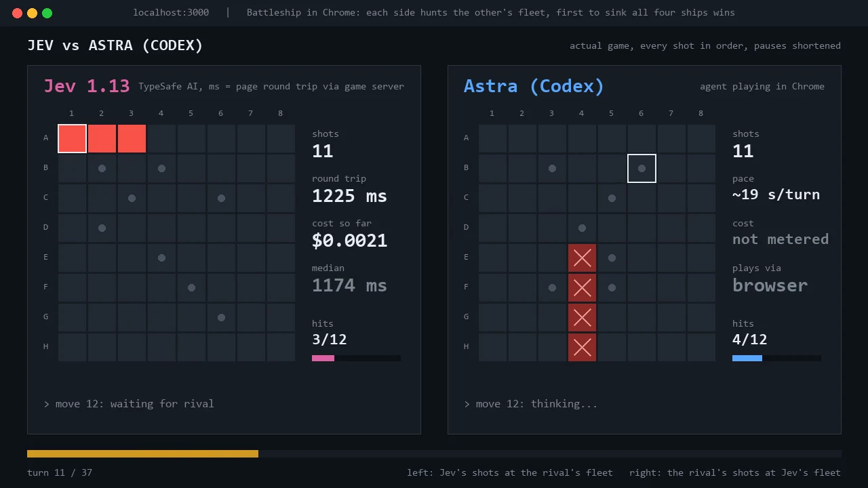This screenshot has height=488, width=868.
Task: Click Jev's cost so far $0.0021
Action: tap(349, 241)
